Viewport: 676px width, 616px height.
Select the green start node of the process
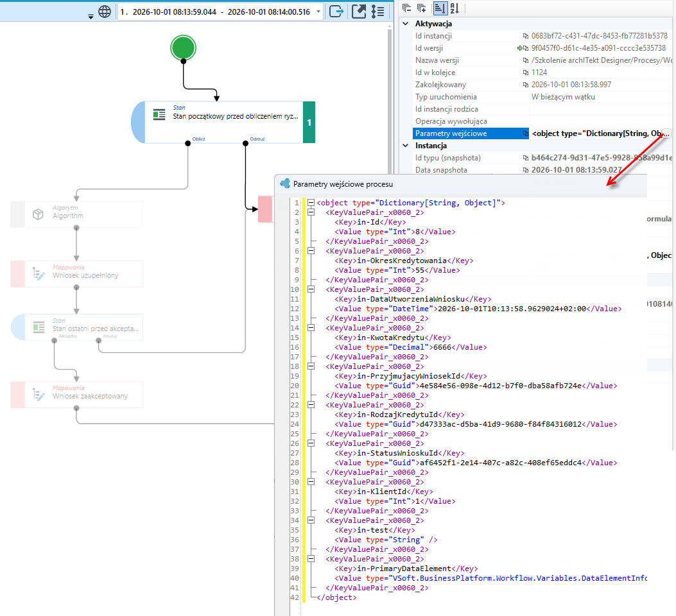pos(183,47)
